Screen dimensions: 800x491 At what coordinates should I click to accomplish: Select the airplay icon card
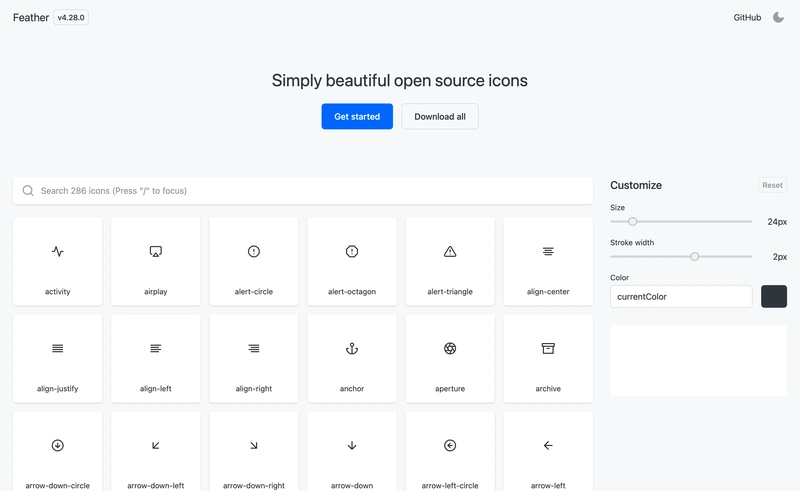click(x=156, y=261)
